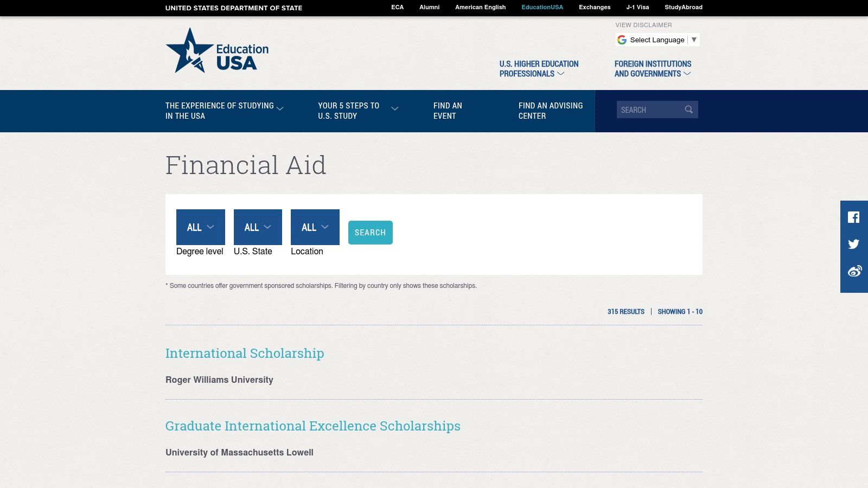Expand Foreign Institutions and Governments menu

[686, 74]
